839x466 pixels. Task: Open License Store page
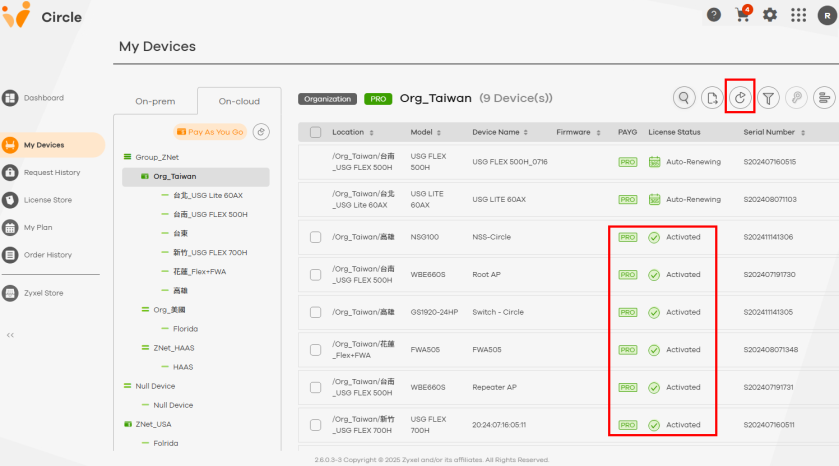click(x=37, y=200)
